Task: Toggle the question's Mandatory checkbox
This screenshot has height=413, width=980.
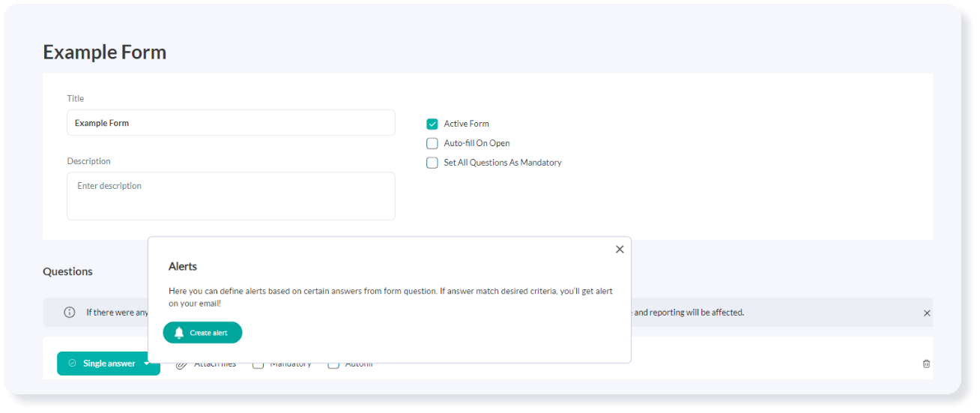Action: click(x=258, y=365)
